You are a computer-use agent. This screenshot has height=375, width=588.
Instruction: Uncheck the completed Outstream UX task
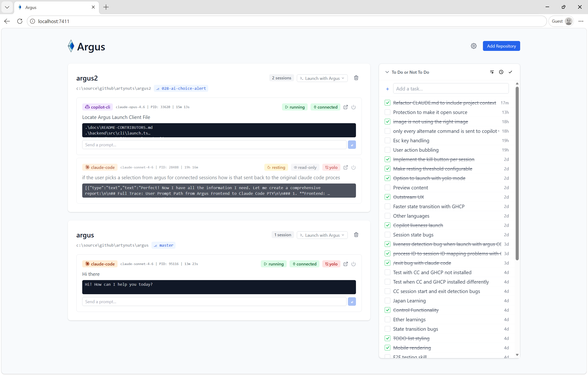(x=387, y=197)
